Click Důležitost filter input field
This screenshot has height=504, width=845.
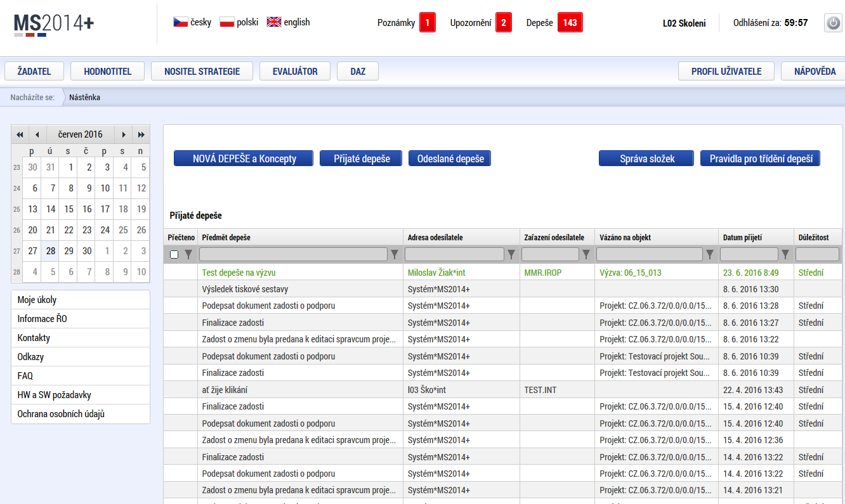tap(817, 255)
